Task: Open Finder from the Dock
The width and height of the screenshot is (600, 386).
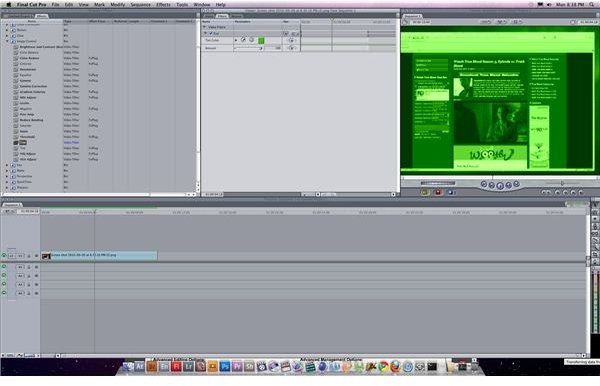Action: click(x=128, y=367)
